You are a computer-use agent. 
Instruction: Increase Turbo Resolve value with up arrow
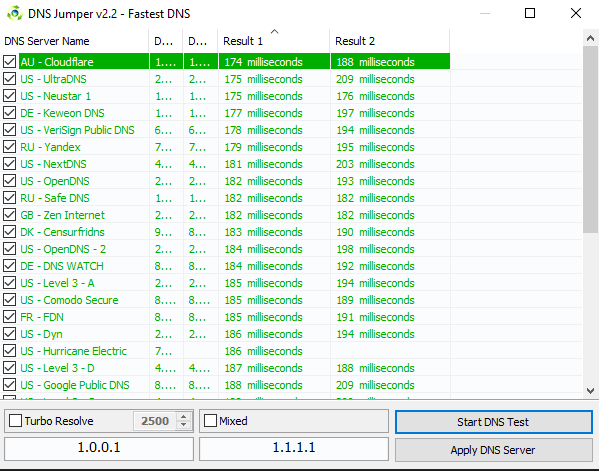pos(184,417)
